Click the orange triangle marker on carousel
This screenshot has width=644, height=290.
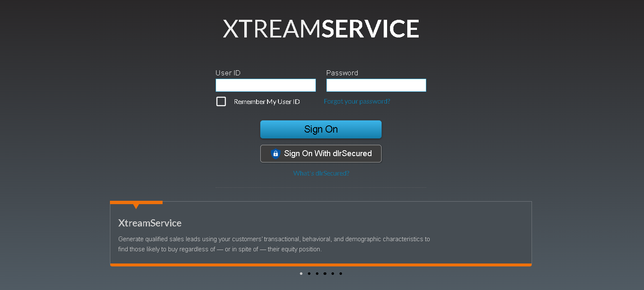pos(136,206)
